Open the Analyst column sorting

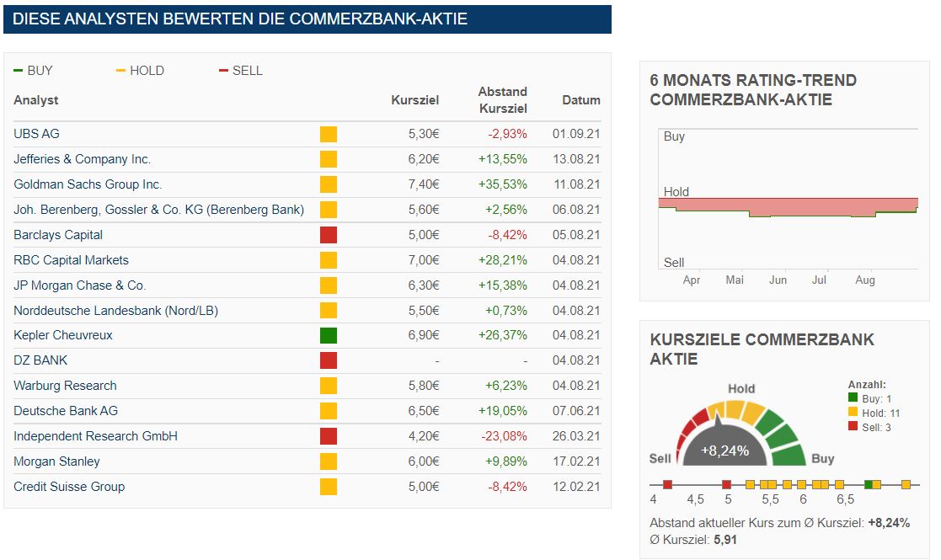click(35, 100)
